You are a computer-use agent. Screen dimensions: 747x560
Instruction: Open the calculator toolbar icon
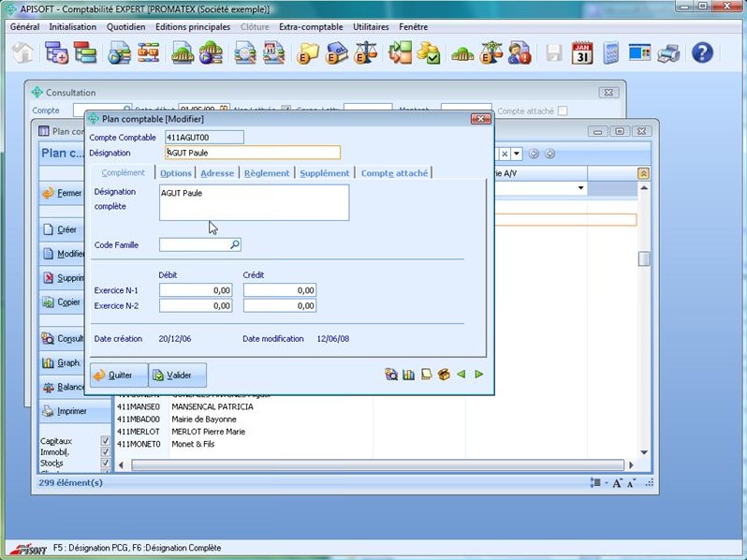pyautogui.click(x=610, y=52)
